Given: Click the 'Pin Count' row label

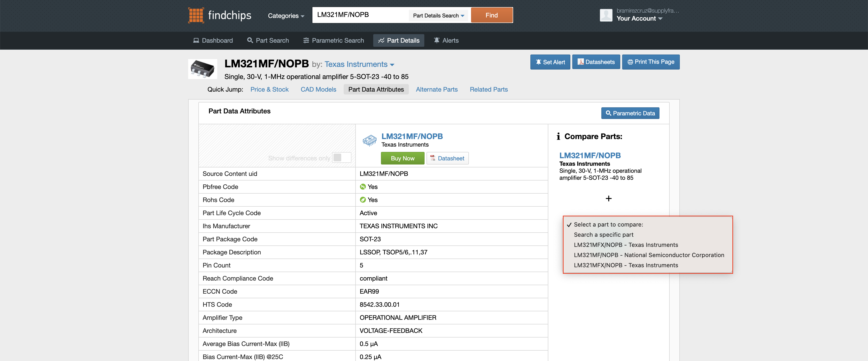Looking at the screenshot, I should click(x=216, y=265).
